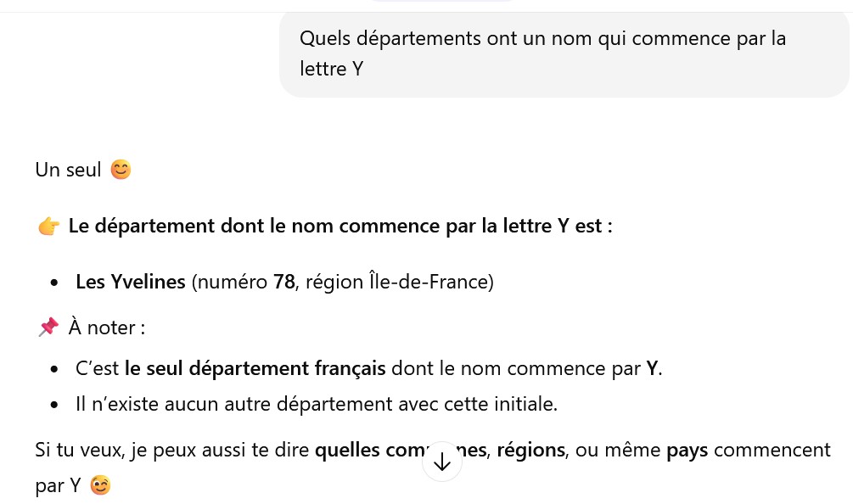Click the bullet point before "Les Yvelines"
The image size is (853, 504).
[54, 283]
